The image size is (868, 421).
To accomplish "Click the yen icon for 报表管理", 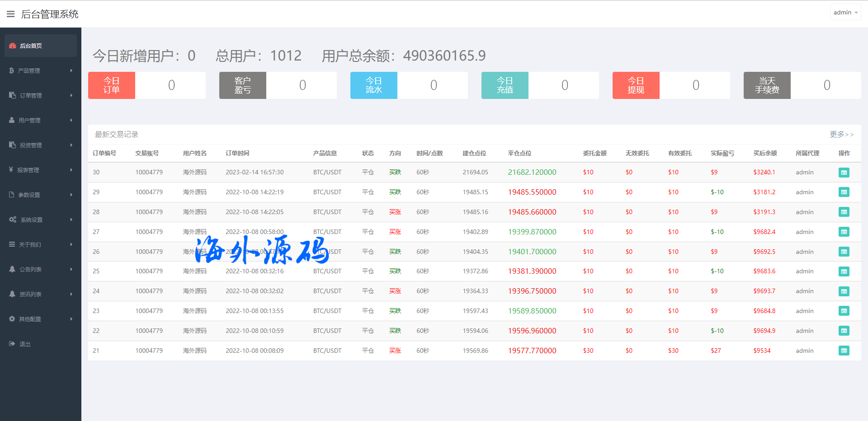I will coord(11,170).
